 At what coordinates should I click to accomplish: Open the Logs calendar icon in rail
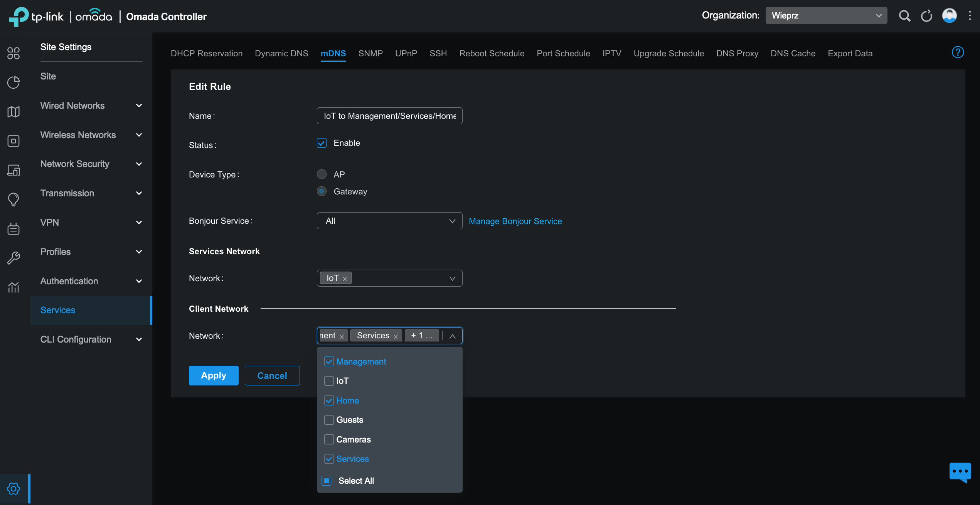(13, 228)
